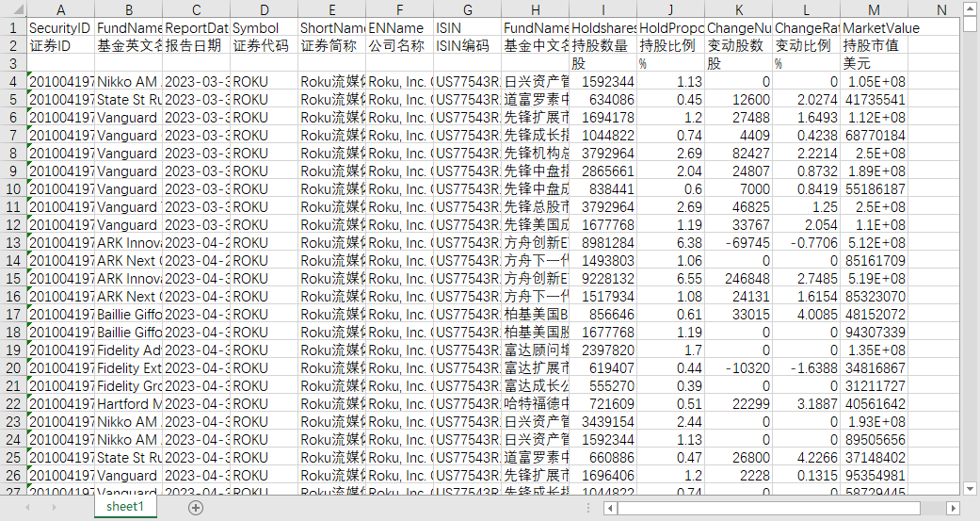Select column H header

(x=536, y=9)
